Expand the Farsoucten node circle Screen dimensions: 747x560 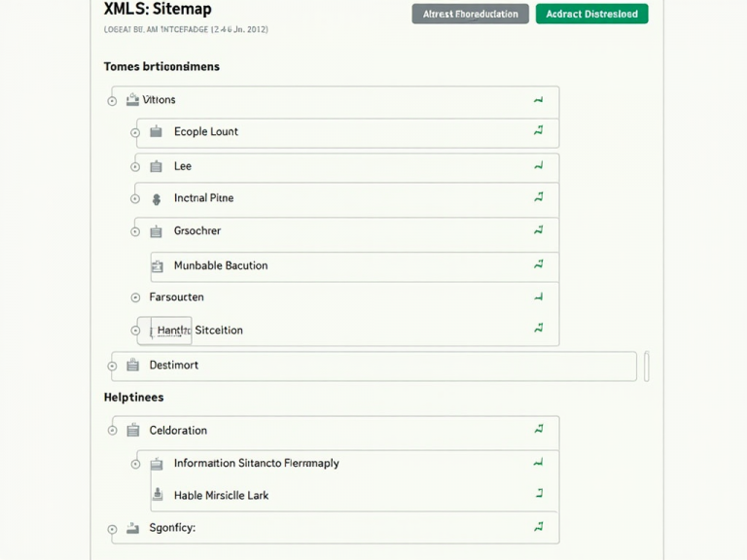click(x=135, y=297)
